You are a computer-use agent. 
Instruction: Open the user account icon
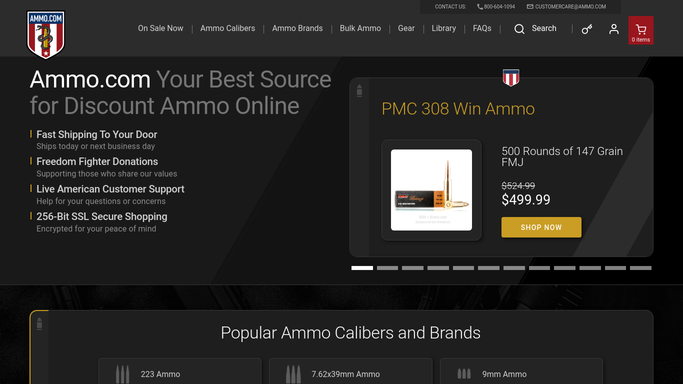tap(614, 29)
